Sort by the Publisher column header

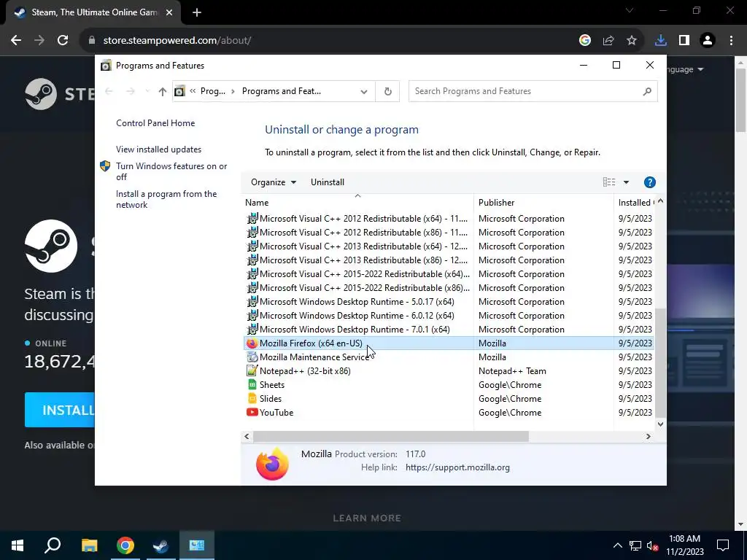click(543, 203)
